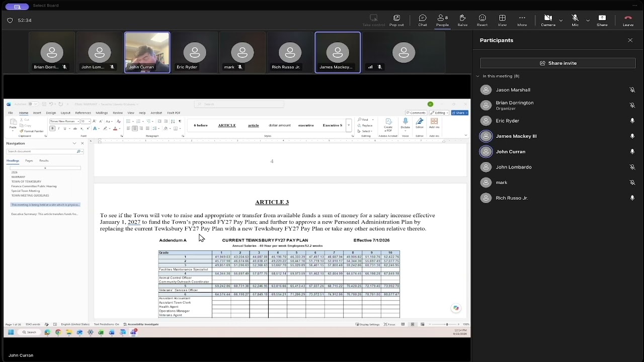Expand the Mic options dropdown arrow
This screenshot has height=362, width=644.
pyautogui.click(x=588, y=20)
